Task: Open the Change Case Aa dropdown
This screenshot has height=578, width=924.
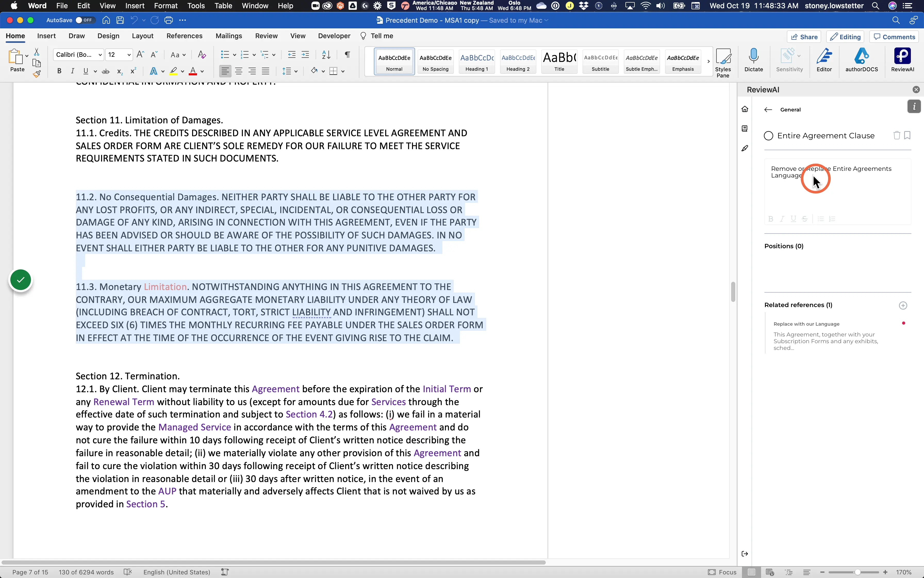Action: pos(178,55)
